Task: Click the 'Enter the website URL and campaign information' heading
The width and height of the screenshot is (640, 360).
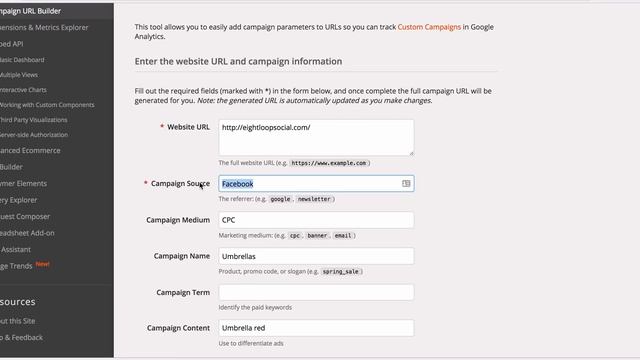Action: (x=238, y=61)
